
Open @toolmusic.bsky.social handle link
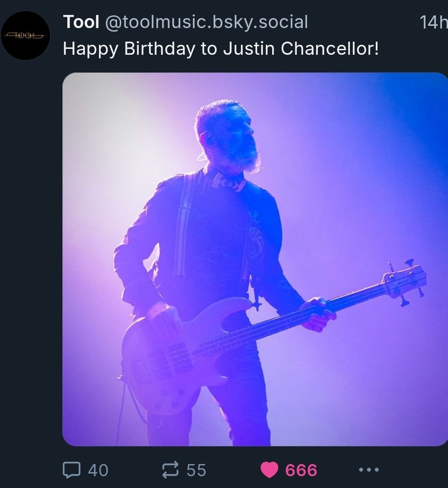(x=206, y=22)
